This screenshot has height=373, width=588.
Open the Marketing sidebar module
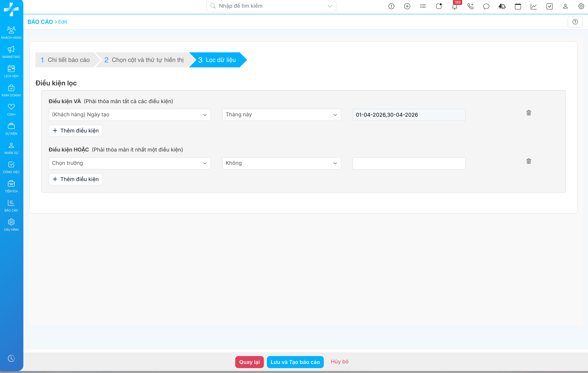(11, 52)
